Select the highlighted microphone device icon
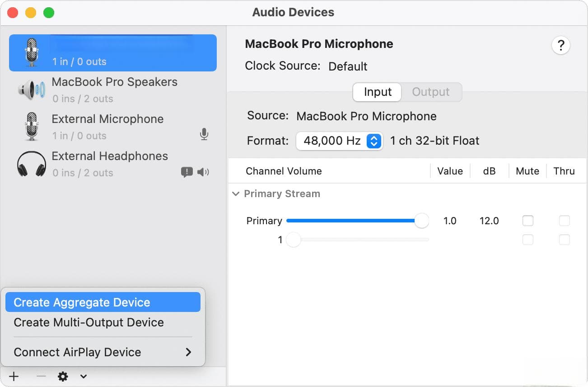Image resolution: width=588 pixels, height=387 pixels. coord(32,52)
